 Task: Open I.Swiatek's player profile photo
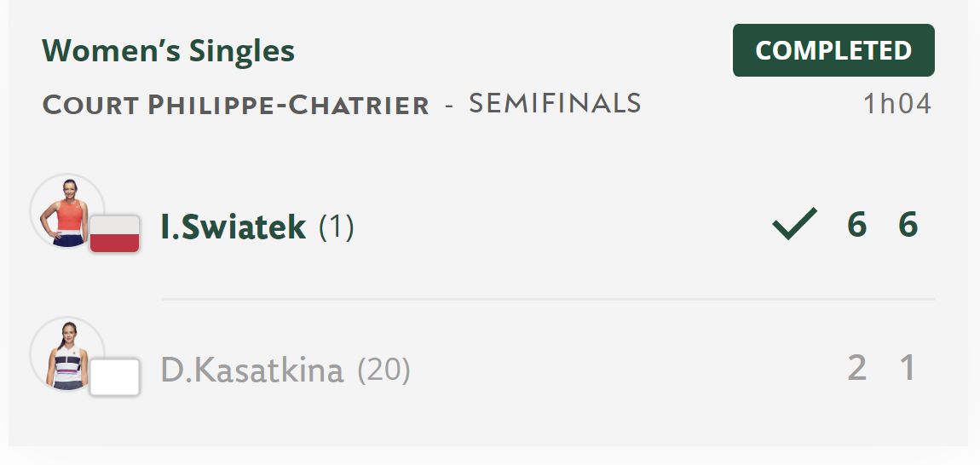[67, 211]
